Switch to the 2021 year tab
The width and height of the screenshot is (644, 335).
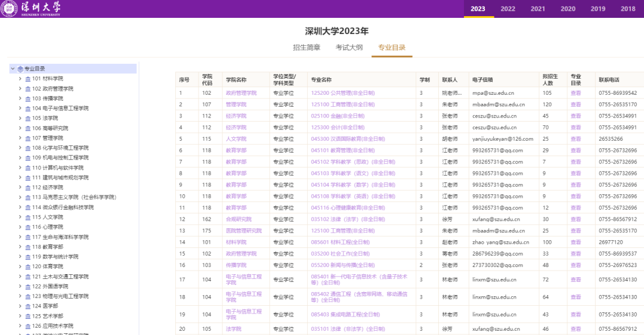538,8
